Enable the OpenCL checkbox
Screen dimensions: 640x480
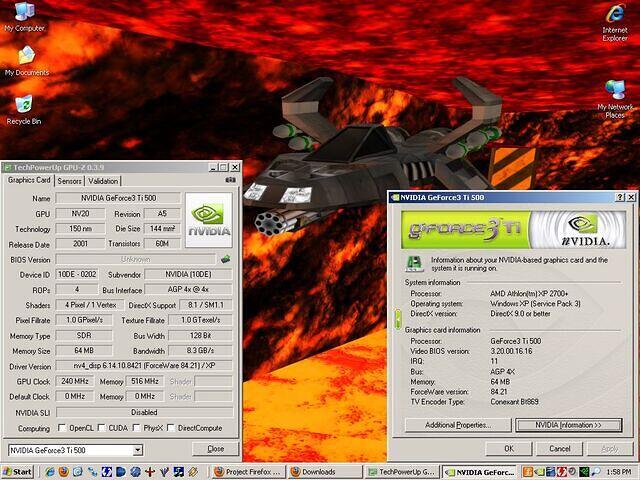click(x=62, y=428)
